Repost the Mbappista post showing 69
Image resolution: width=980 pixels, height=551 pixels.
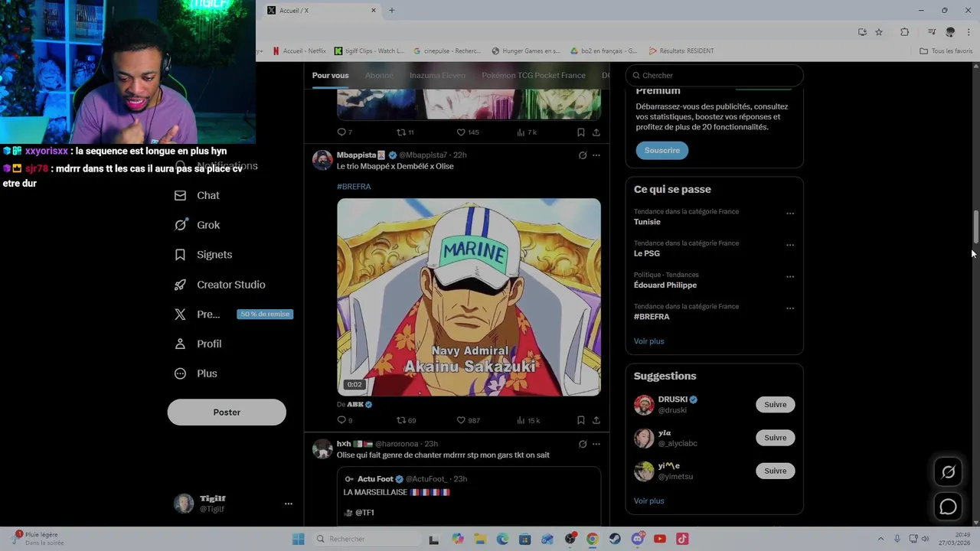[x=406, y=420]
